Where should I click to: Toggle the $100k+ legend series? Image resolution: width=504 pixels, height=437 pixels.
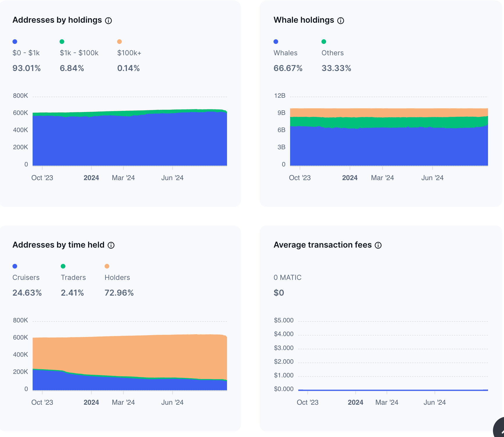[x=129, y=53]
